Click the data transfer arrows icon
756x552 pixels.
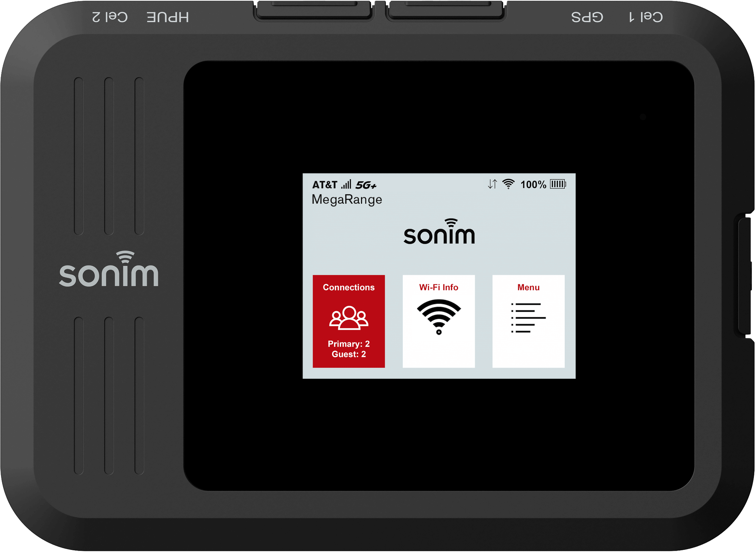point(492,184)
